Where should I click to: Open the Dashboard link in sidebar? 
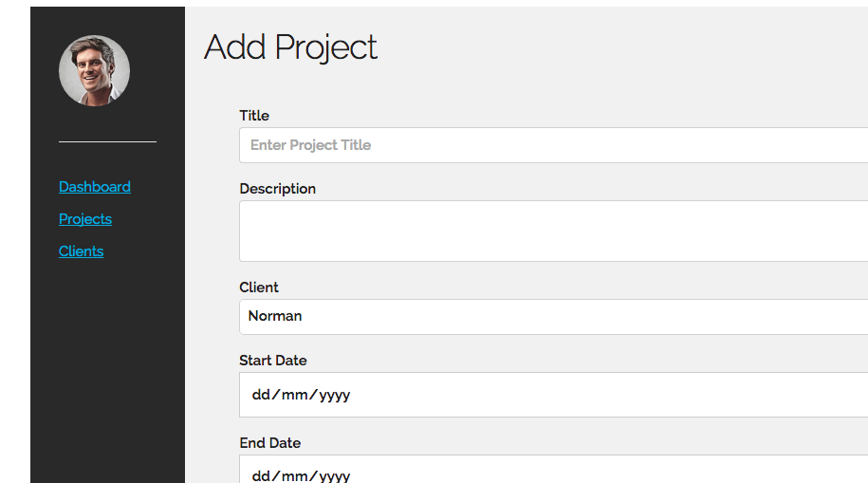(95, 187)
